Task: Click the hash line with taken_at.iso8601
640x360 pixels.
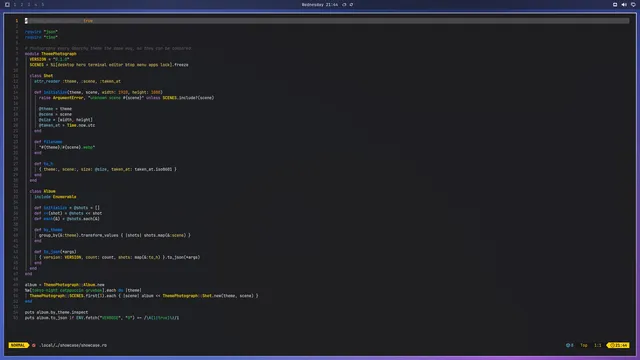Action: click(108, 169)
